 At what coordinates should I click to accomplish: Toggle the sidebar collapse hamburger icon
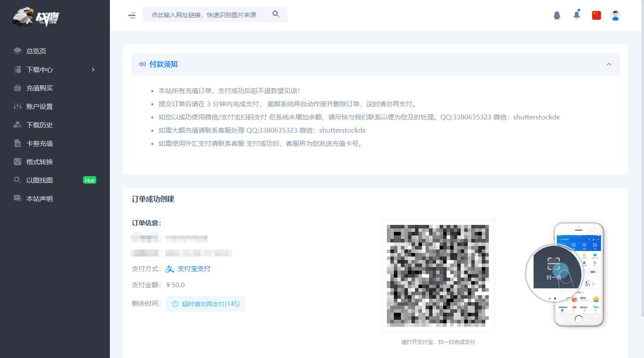click(132, 15)
